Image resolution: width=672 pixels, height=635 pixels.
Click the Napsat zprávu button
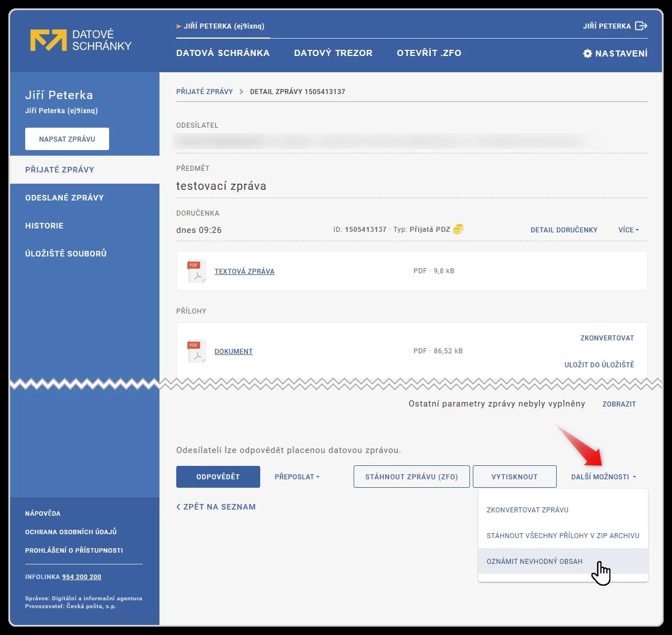click(67, 139)
